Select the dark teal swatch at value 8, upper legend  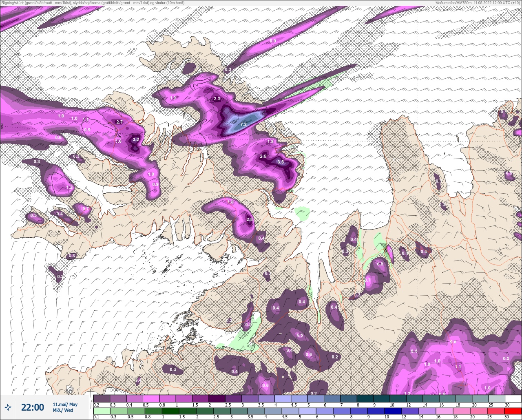click(365, 398)
